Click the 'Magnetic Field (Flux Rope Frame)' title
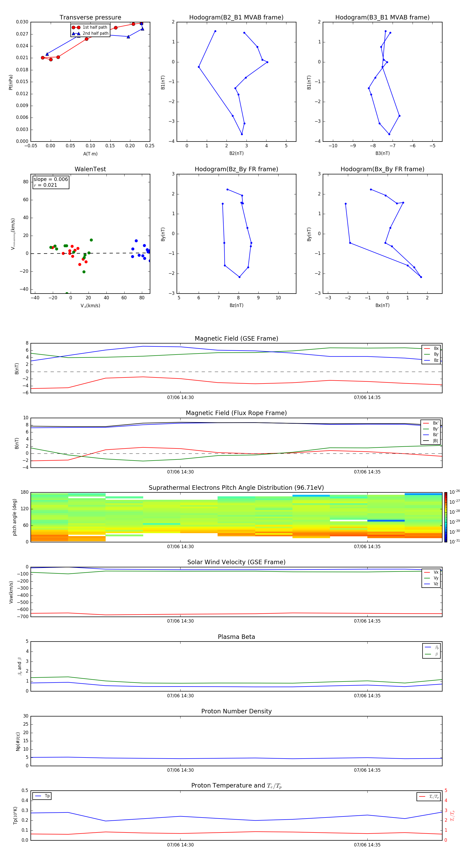Screen dimensions: 473x868 [236, 413]
